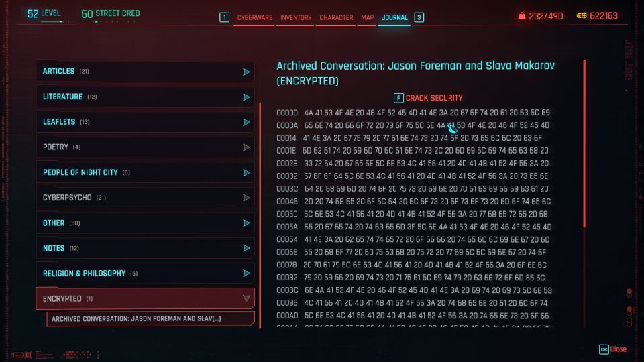The height and width of the screenshot is (362, 644).
Task: Click the next-menu key hint 3
Action: [x=419, y=17]
